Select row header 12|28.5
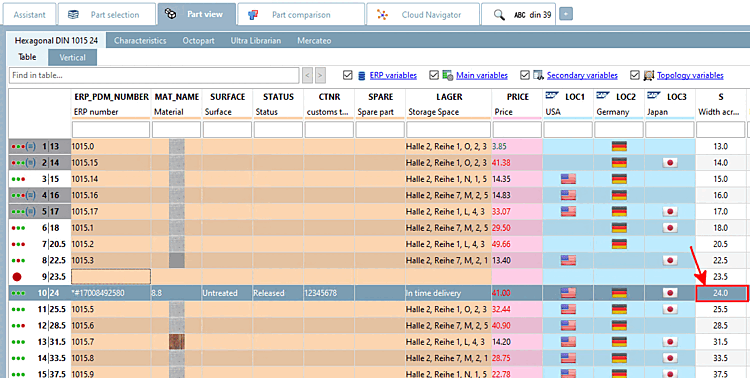Screen dimensions: 750x378 click(40, 325)
